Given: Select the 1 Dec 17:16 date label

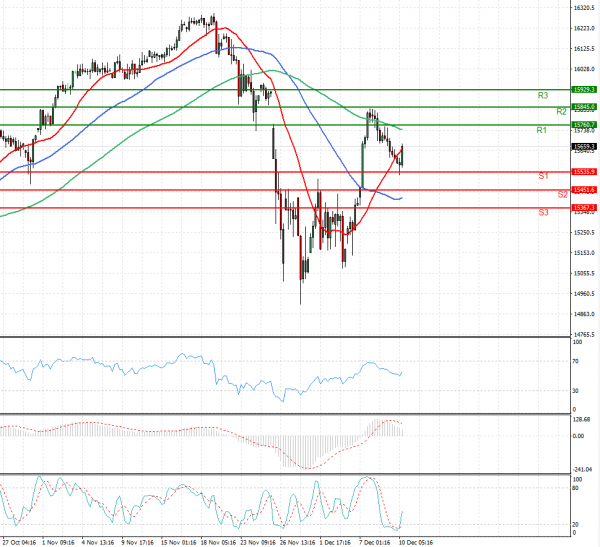Looking at the screenshot, I should pos(336,543).
